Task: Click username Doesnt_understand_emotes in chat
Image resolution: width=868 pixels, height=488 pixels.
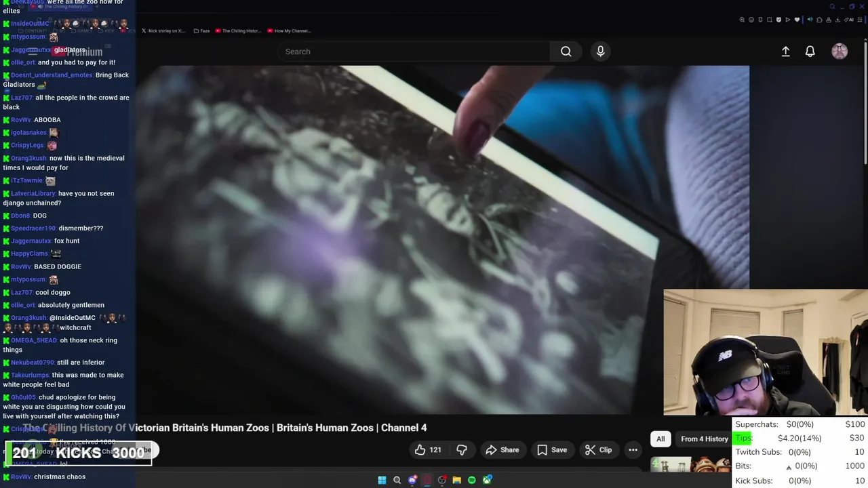Action: (x=52, y=75)
